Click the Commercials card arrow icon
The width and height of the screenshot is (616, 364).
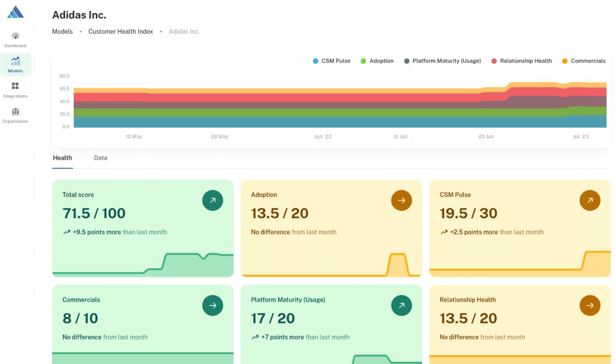click(213, 305)
